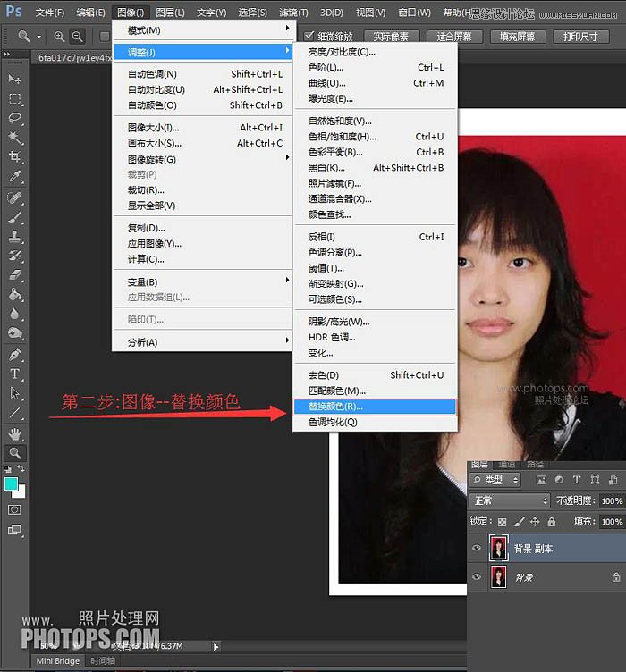The image size is (626, 672).
Task: Swap foreground and background colors
Action: 21,468
